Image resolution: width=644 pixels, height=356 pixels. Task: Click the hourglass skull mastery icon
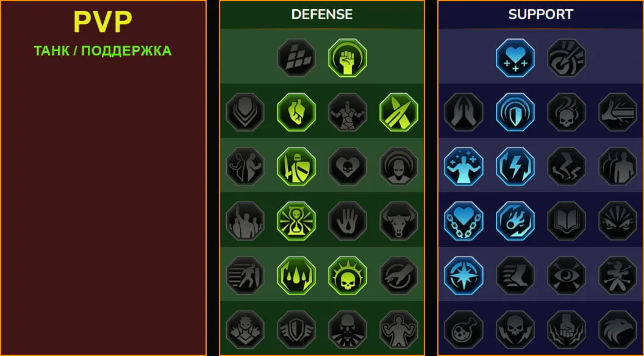[x=296, y=221]
